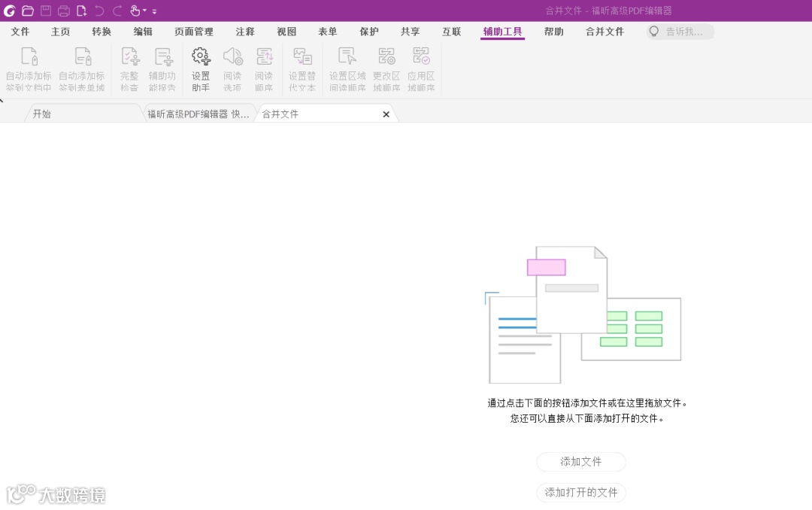Viewport: 812px width, 510px height.
Task: Switch to 福昕高级PDF编辑器 快... document tab
Action: point(198,114)
